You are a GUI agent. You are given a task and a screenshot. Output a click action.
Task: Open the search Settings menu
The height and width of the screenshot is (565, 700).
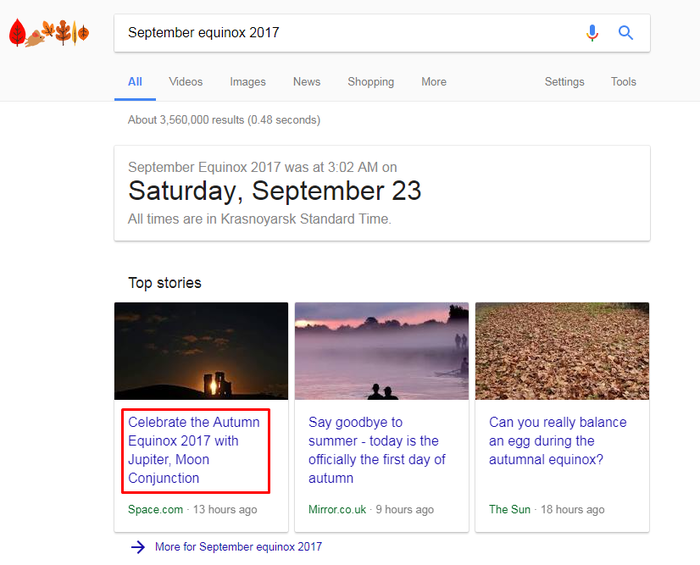coord(564,82)
